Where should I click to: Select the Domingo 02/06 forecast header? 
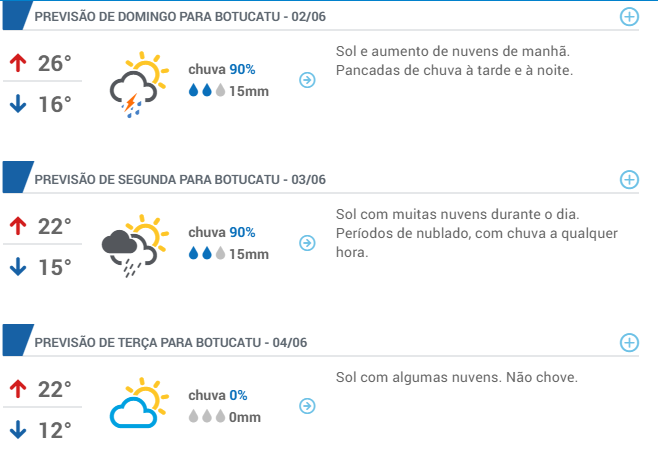(x=180, y=17)
